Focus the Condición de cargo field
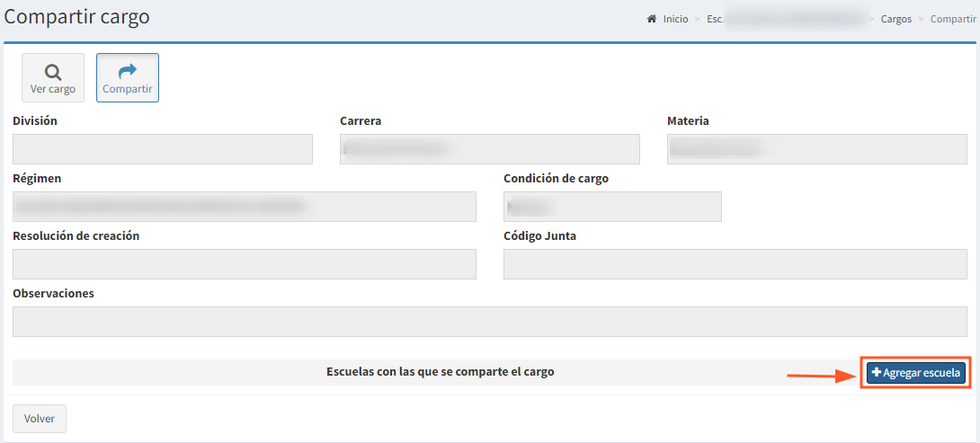The image size is (980, 443). click(612, 207)
